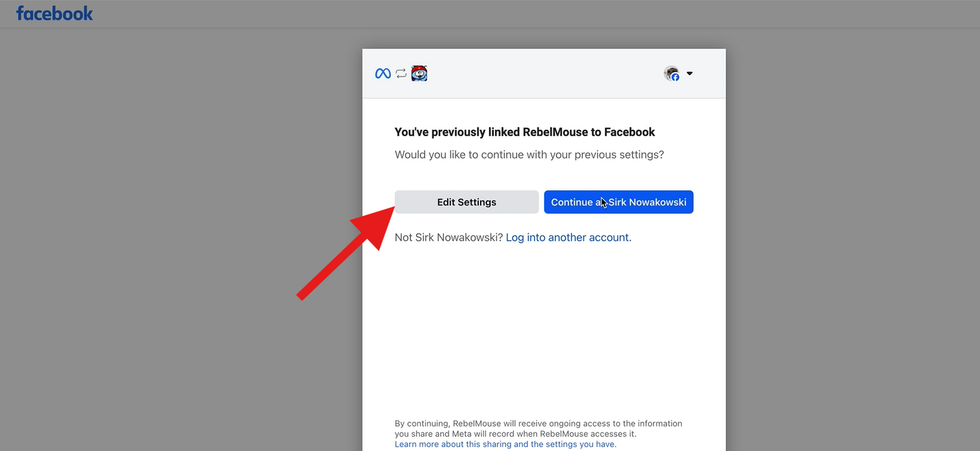Click the 'By continuing, RebelMouse' disclaimer paragraph
Screen dimensions: 980x451
538,428
